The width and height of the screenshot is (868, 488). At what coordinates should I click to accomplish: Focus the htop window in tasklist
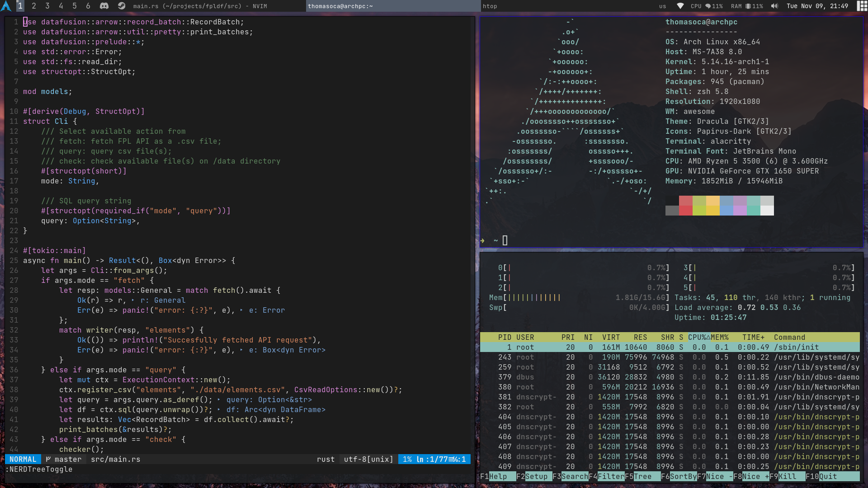[x=490, y=6]
